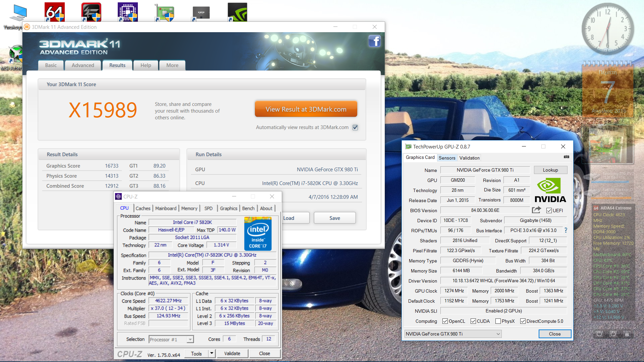The image size is (644, 362).
Task: Toggle the OpenCL checkbox
Action: (x=445, y=321)
